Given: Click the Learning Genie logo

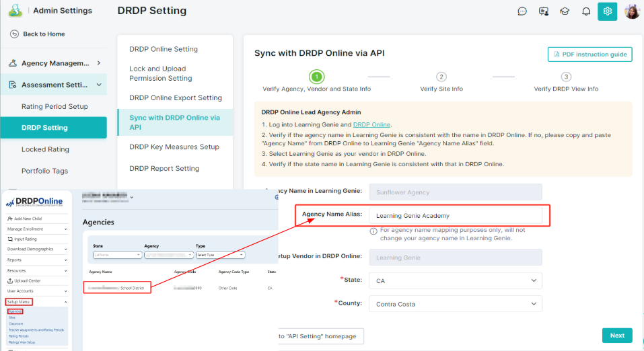Looking at the screenshot, I should point(15,10).
